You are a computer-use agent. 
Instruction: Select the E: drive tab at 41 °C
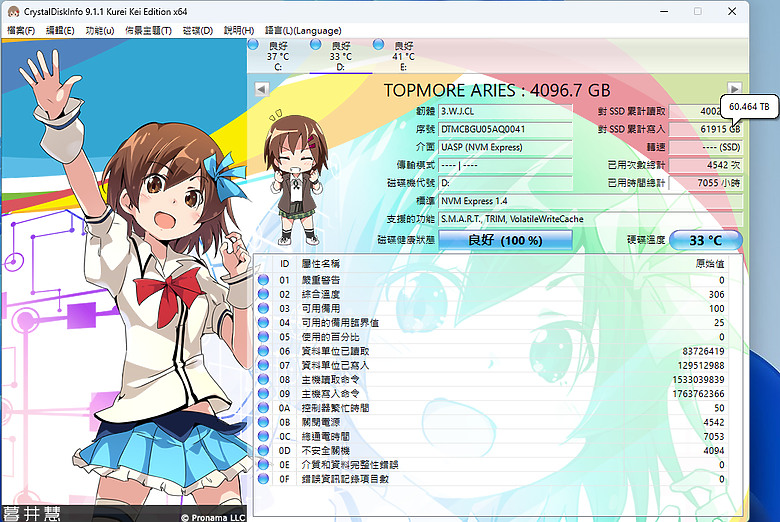403,56
